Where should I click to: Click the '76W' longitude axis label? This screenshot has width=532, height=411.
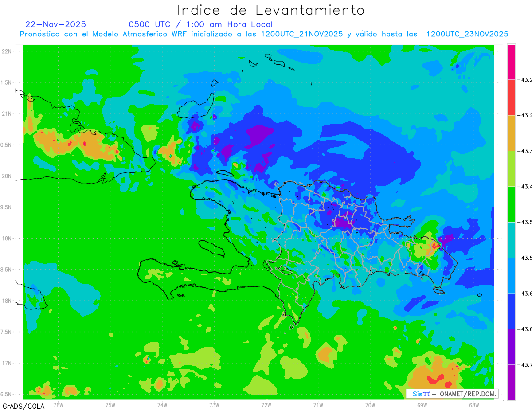58,405
